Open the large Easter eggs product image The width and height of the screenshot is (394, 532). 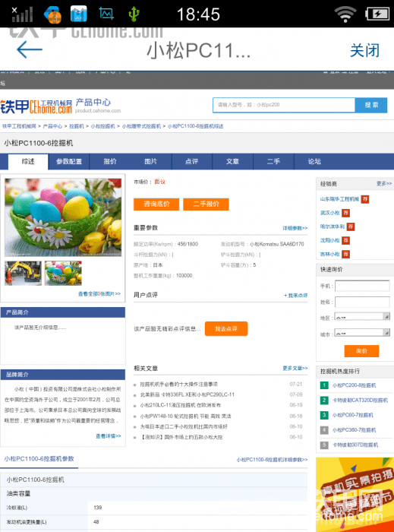click(x=63, y=217)
